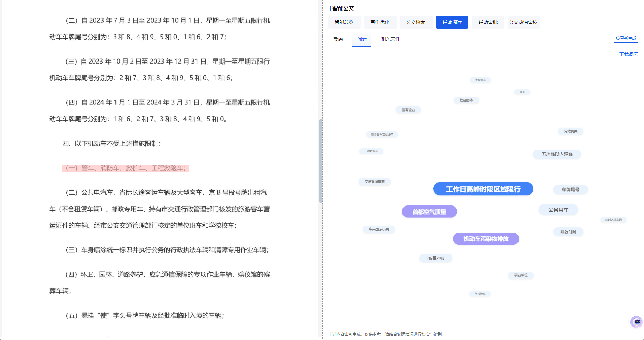Click the 工作日高峰时段区域限行 word bubble
Screen dimensions: 644x340
pyautogui.click(x=483, y=189)
